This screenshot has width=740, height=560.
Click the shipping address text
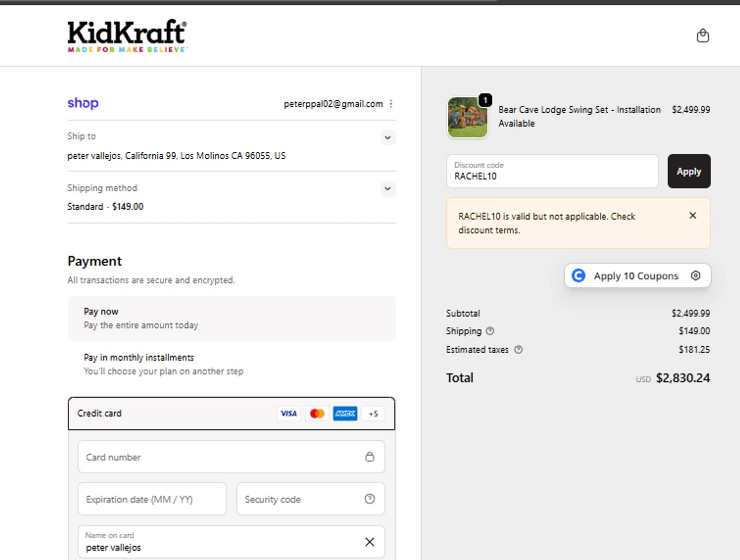177,156
